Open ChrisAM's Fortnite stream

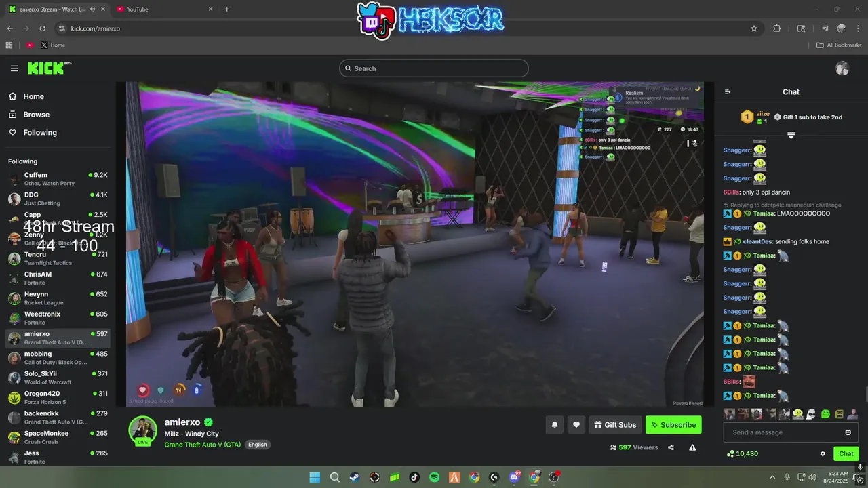pos(58,279)
